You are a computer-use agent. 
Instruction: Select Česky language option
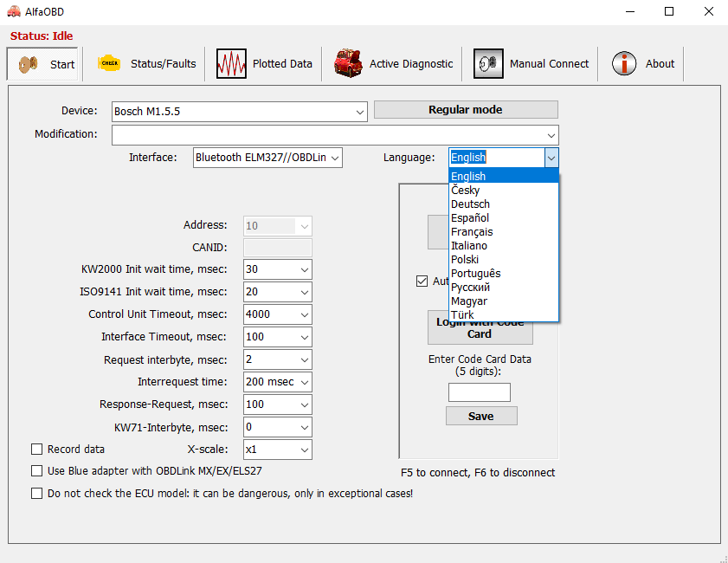(504, 190)
